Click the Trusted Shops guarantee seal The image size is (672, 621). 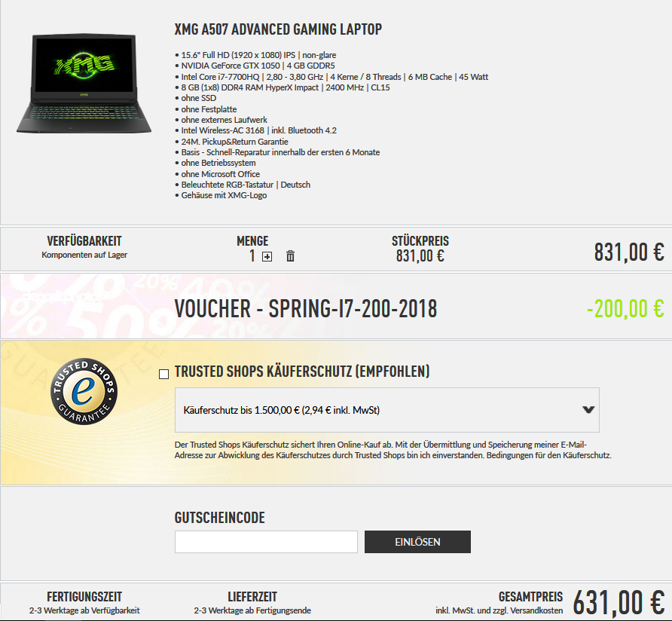[84, 391]
